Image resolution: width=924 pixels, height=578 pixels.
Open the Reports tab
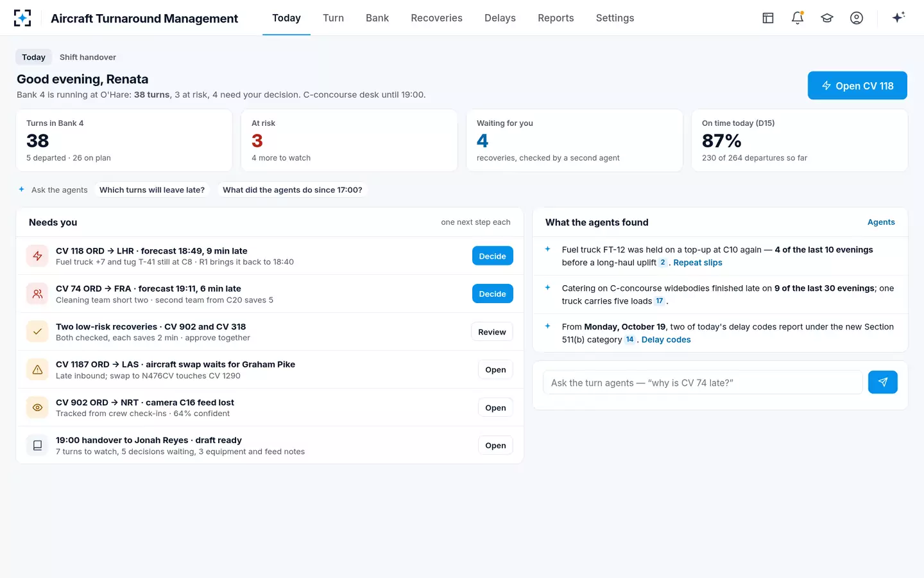point(556,18)
